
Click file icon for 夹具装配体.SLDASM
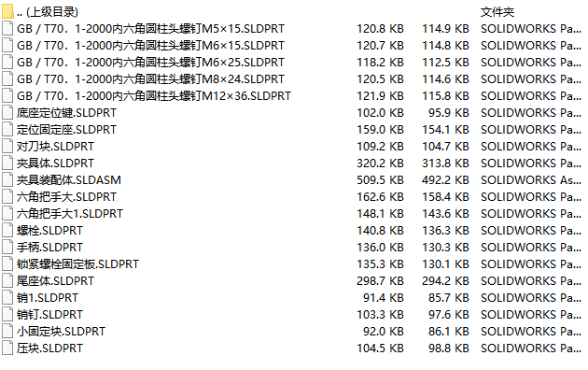7,179
